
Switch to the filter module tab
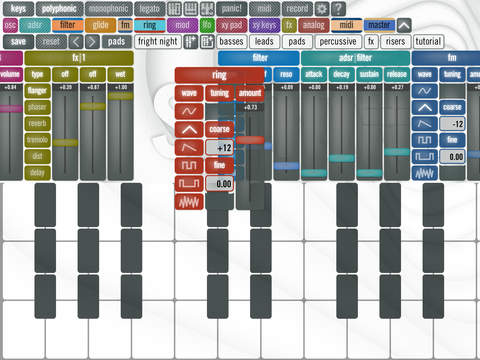pos(68,25)
